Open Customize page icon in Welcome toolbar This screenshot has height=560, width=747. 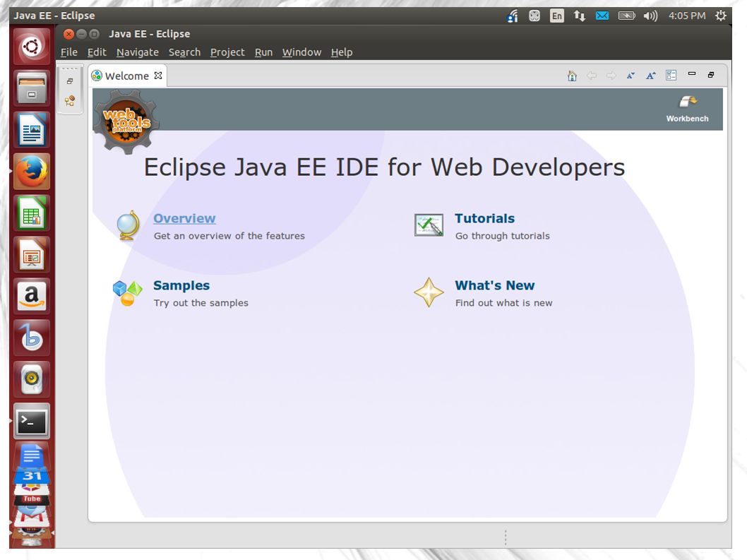tap(671, 76)
